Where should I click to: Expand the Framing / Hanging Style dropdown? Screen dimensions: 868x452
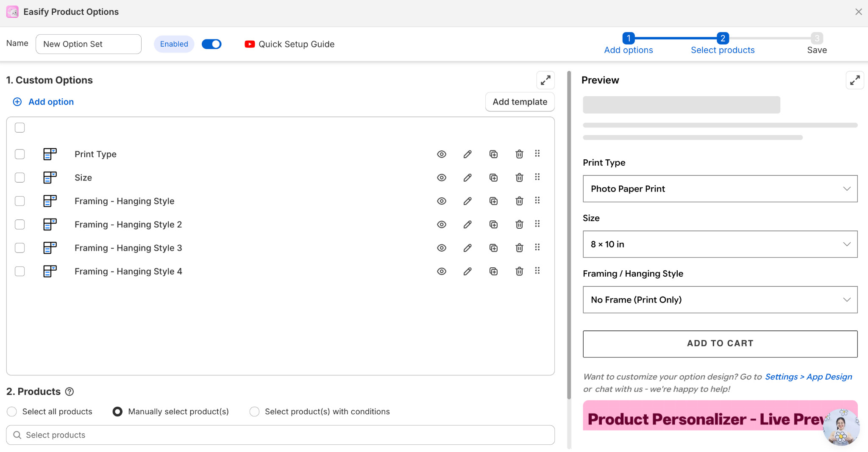(720, 299)
